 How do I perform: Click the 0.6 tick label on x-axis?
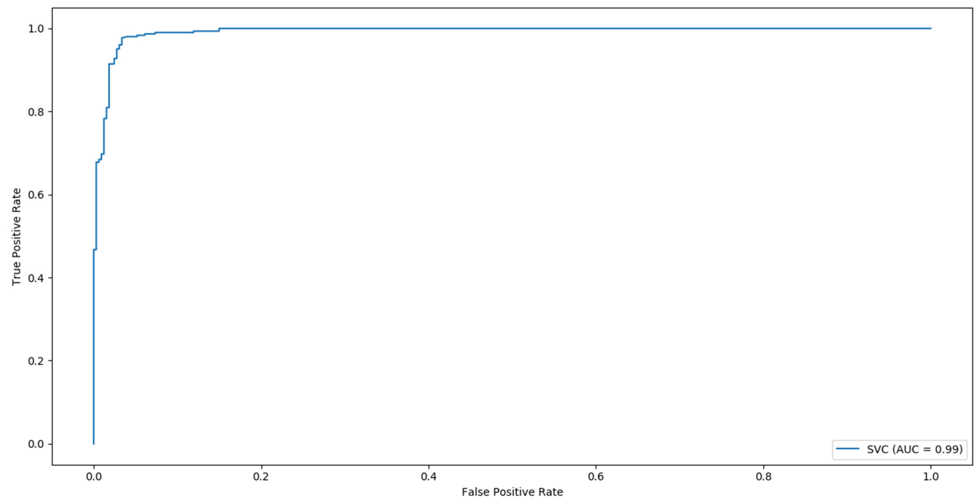pos(596,476)
